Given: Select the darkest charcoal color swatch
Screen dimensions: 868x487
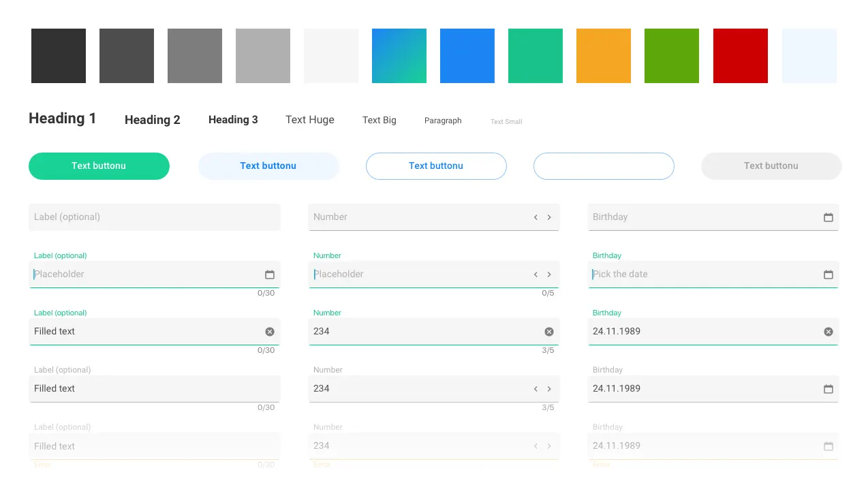Looking at the screenshot, I should 59,56.
